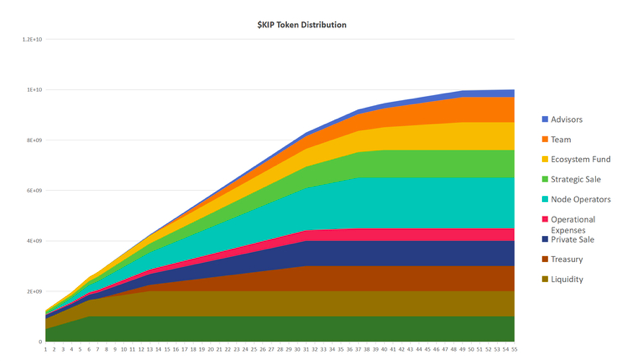Click the "0" y-axis label
This screenshot has height=361, width=631.
(40, 342)
